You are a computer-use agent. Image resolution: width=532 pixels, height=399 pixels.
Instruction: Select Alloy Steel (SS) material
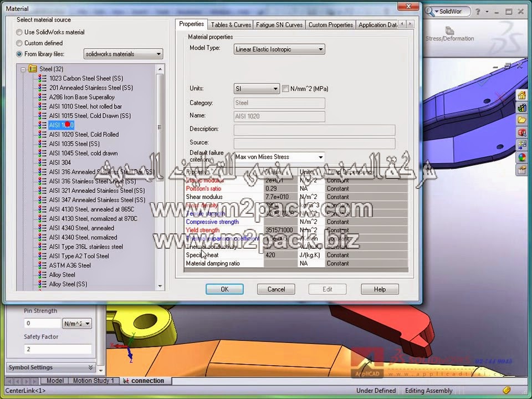tap(68, 284)
